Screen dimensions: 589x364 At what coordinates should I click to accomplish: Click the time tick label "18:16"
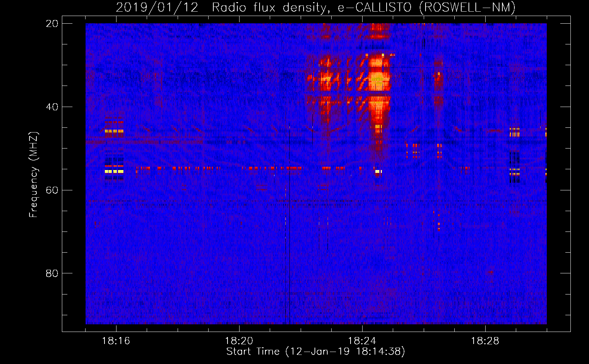[x=116, y=341]
